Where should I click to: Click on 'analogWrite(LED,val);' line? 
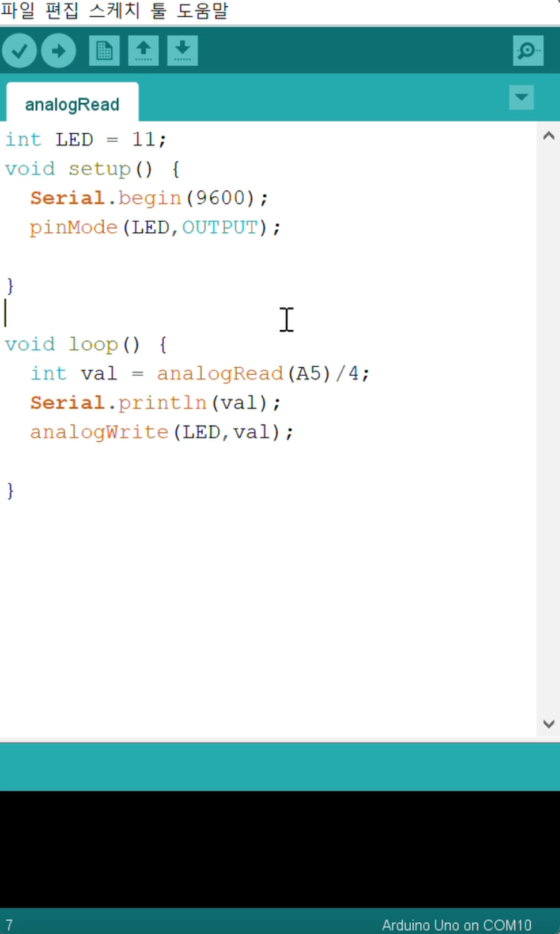pyautogui.click(x=162, y=432)
